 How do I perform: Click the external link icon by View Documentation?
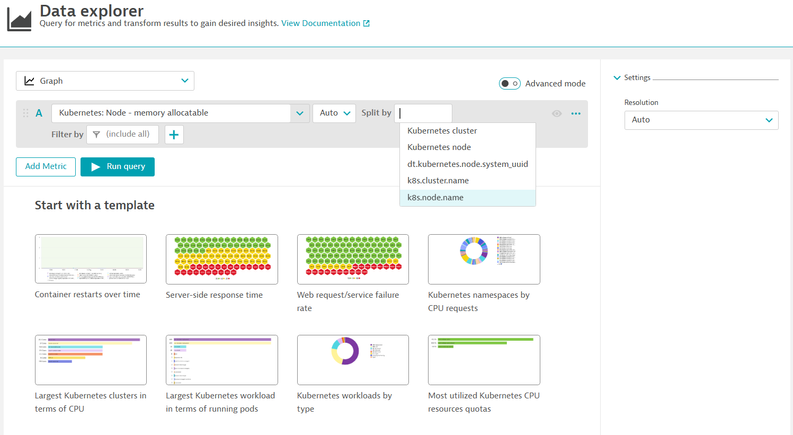(x=366, y=23)
